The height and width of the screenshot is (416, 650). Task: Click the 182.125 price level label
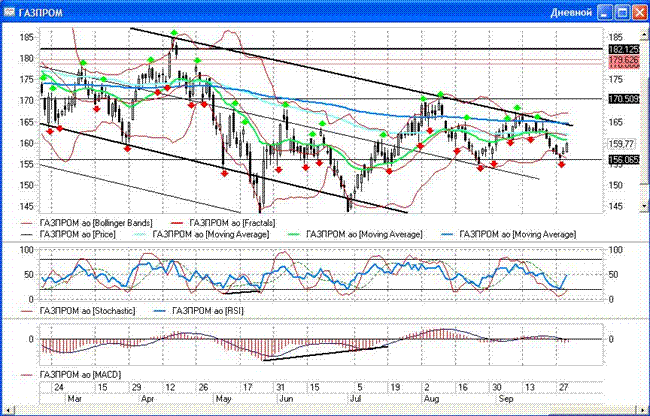pos(623,49)
